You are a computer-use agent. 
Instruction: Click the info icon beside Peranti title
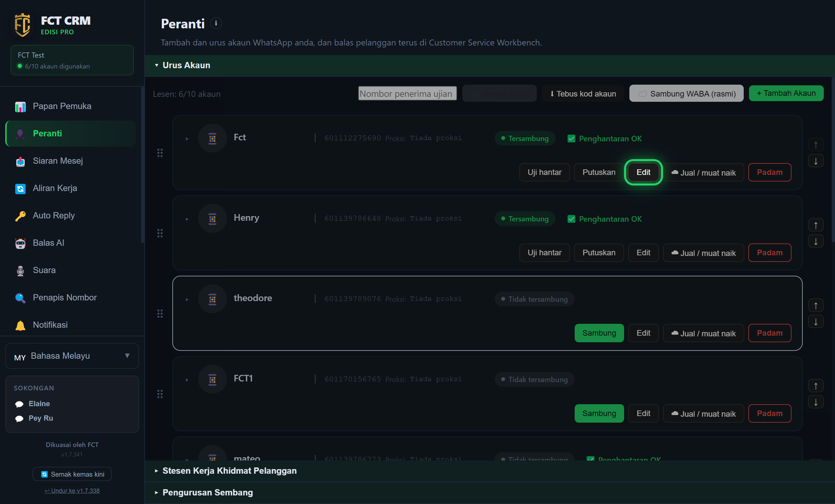click(216, 23)
